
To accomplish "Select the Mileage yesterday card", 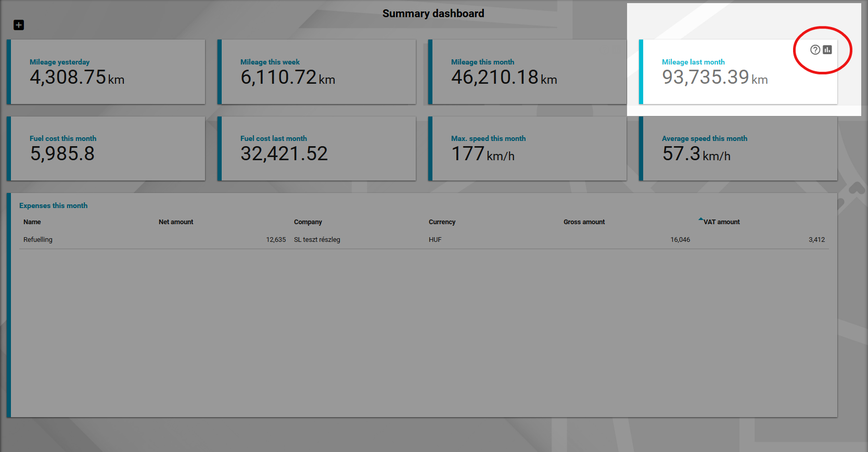I will click(x=108, y=72).
